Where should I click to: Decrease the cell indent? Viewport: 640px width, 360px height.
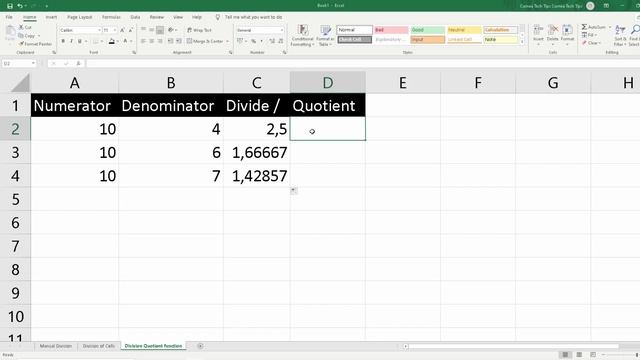click(x=170, y=41)
